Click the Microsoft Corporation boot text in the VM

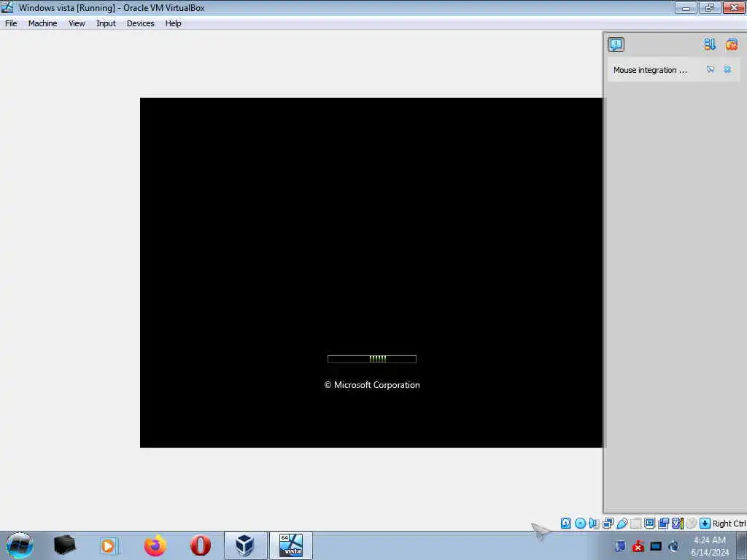coord(372,385)
